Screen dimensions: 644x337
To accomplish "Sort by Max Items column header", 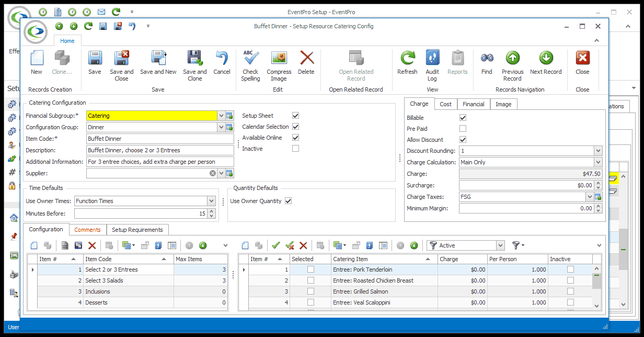I will point(201,259).
